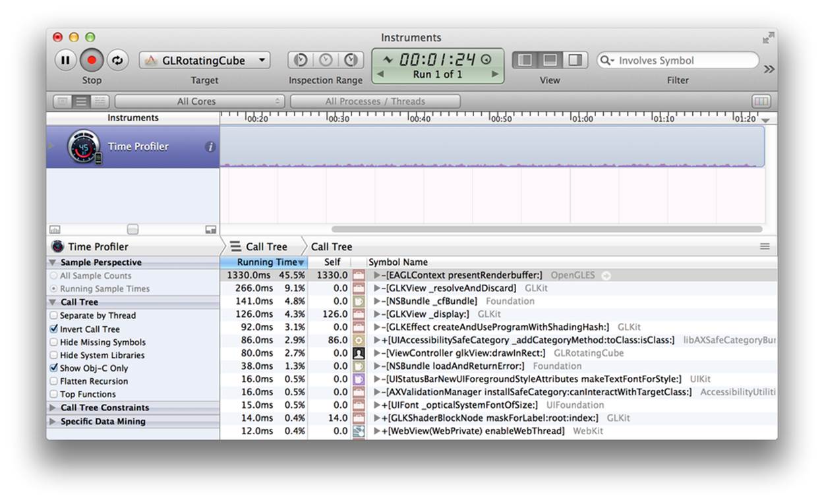This screenshot has width=824, height=504.
Task: Expand EAGLContext presentRenderbuffer row
Action: pyautogui.click(x=377, y=275)
